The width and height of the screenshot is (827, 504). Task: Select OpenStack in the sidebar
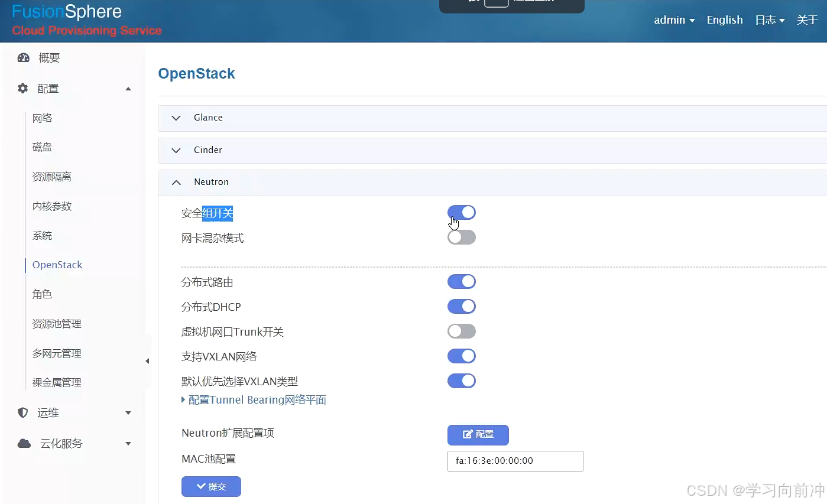pyautogui.click(x=57, y=265)
